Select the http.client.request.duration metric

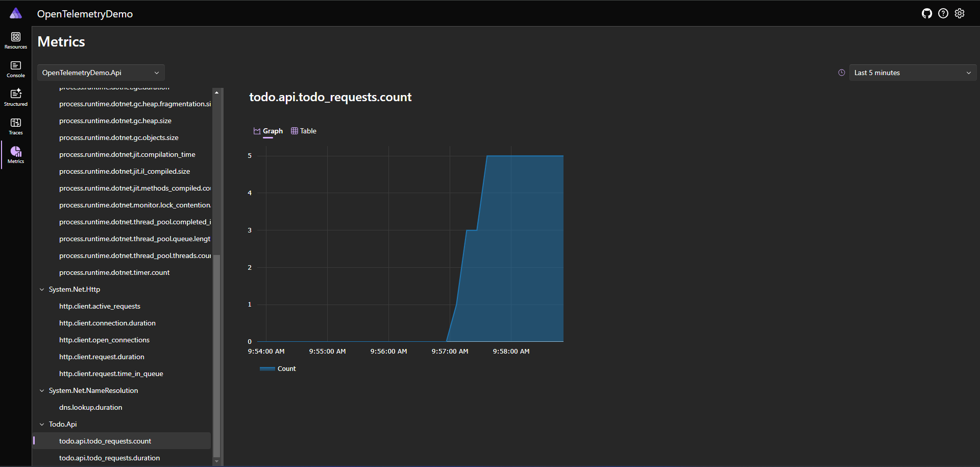(x=102, y=357)
